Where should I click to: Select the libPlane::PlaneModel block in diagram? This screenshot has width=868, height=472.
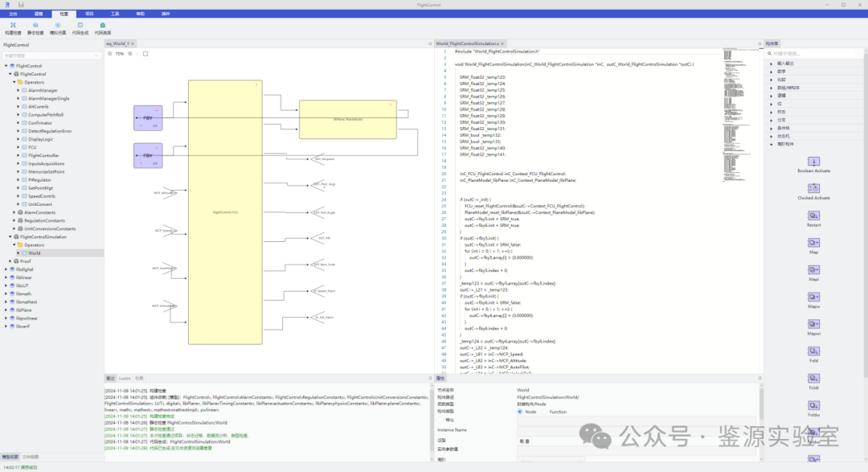click(x=348, y=119)
